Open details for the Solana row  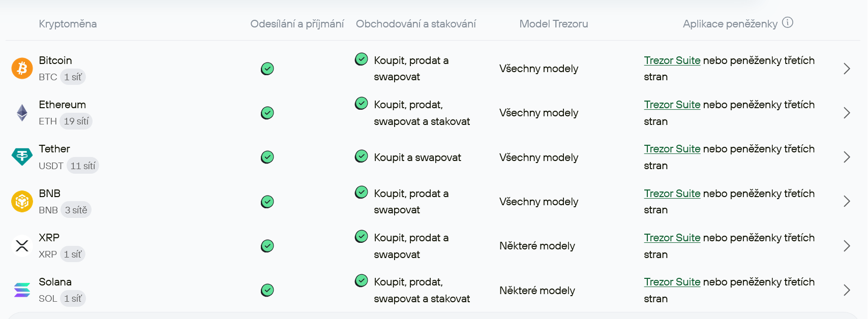(847, 290)
